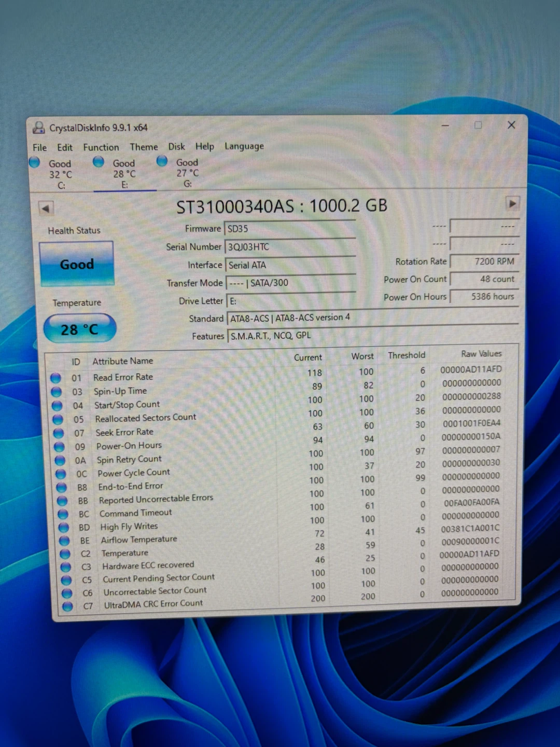Click the status orb for Read Error Rate

click(55, 378)
